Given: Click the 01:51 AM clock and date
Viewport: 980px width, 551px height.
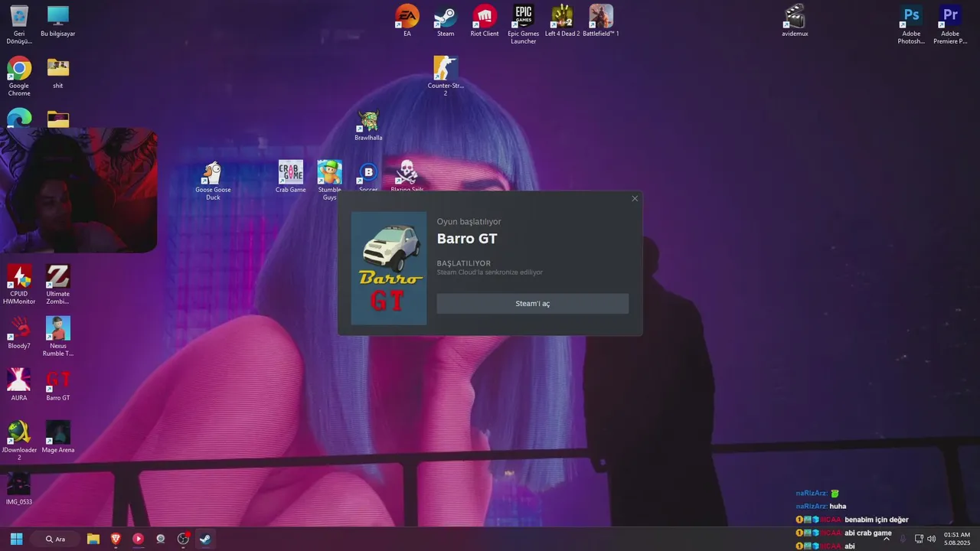Looking at the screenshot, I should (957, 539).
